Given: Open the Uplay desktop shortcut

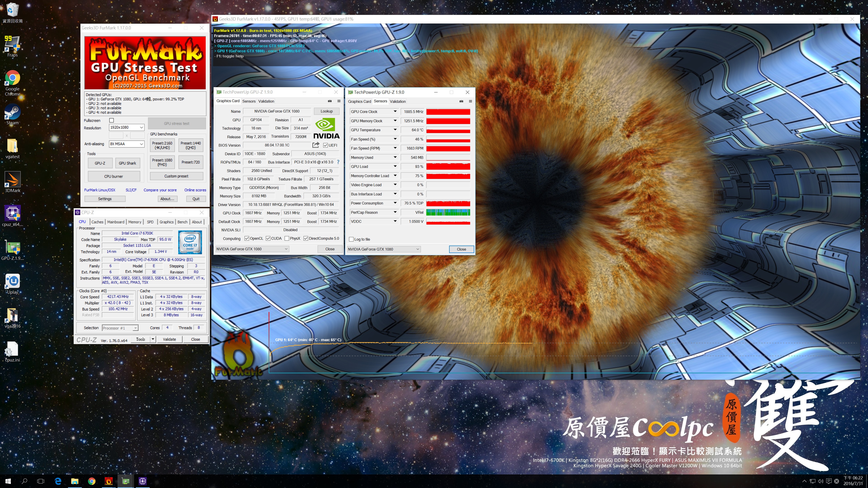Looking at the screenshot, I should [12, 284].
